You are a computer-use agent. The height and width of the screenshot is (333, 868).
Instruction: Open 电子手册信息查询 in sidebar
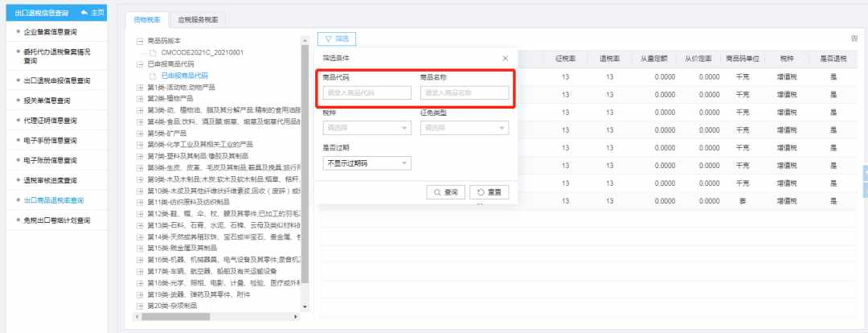pyautogui.click(x=51, y=141)
